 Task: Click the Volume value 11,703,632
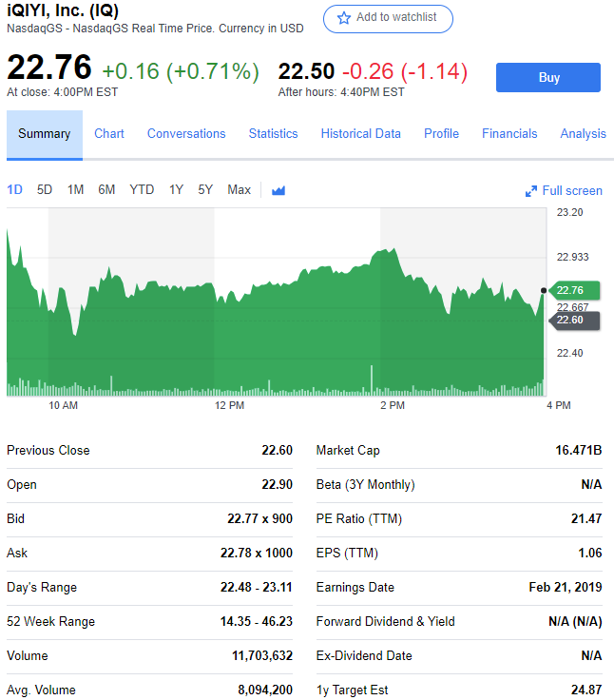[x=262, y=656]
